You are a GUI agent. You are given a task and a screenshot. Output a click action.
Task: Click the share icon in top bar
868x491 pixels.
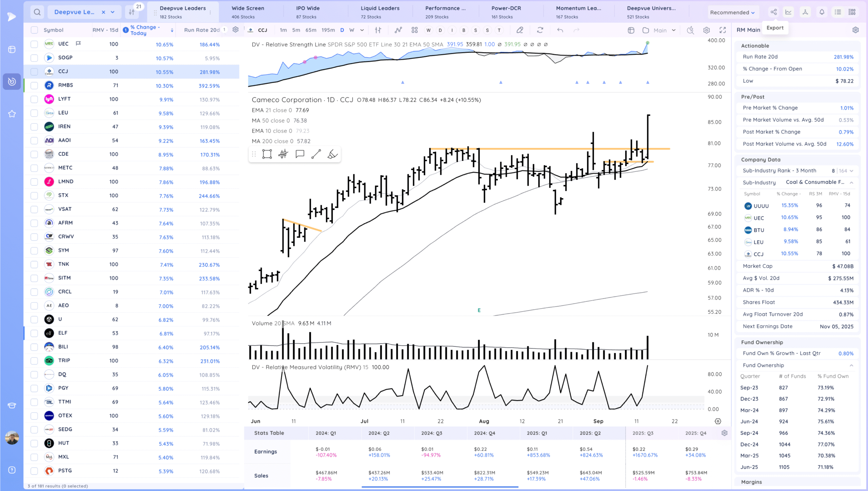click(x=773, y=12)
